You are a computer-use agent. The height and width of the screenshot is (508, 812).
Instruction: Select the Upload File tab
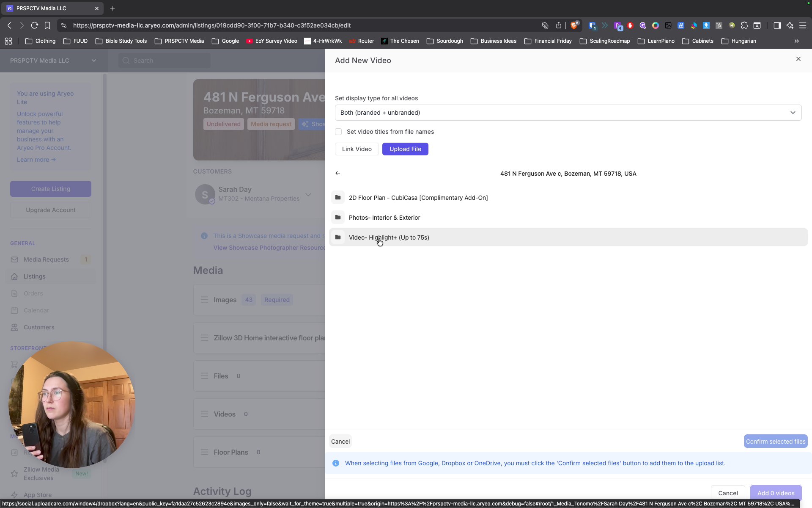(405, 149)
